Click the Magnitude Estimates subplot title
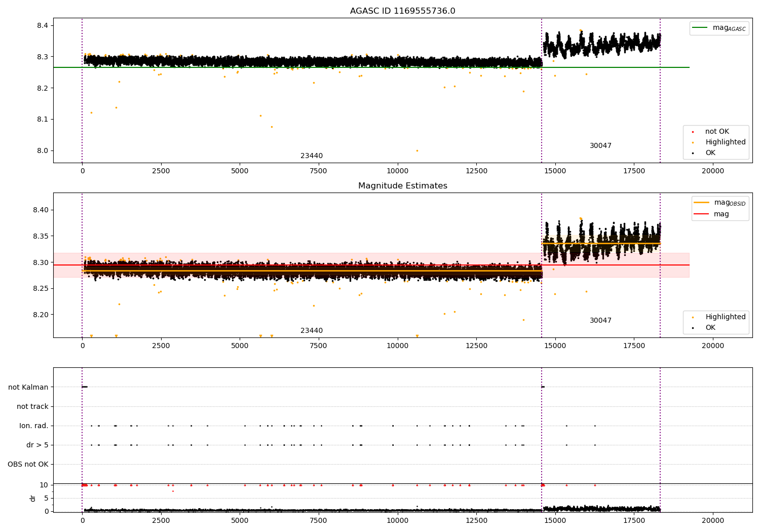The height and width of the screenshot is (532, 760). [402, 186]
